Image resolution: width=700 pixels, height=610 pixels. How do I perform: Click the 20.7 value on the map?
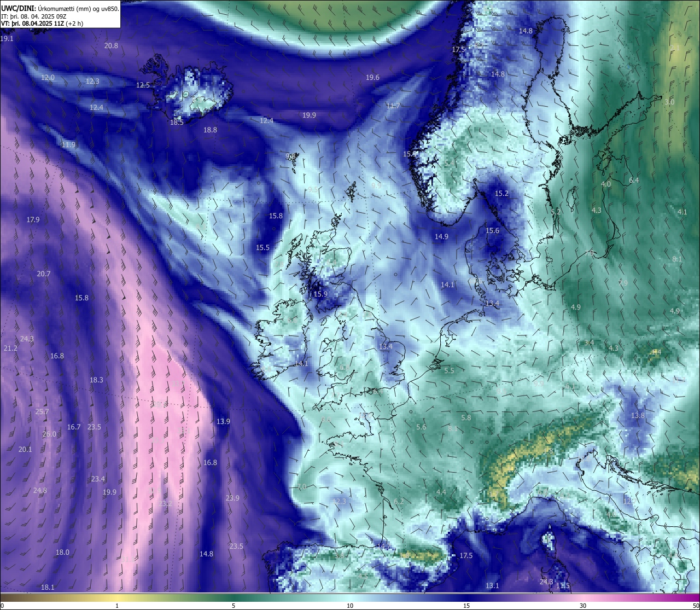click(44, 274)
